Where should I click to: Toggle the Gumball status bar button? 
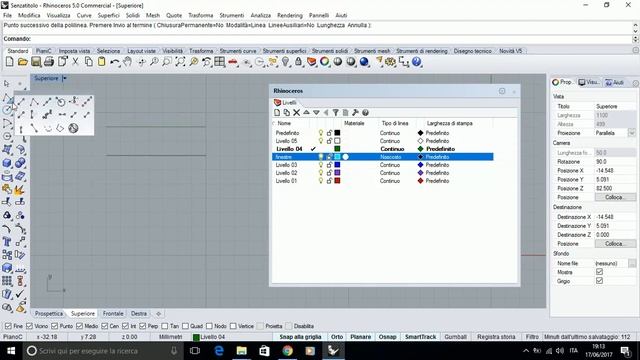tap(455, 337)
